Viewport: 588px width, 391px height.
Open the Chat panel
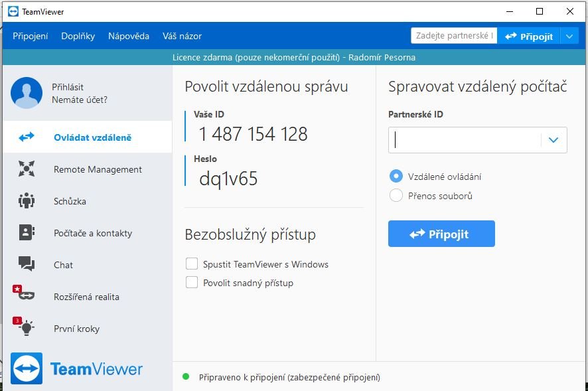pyautogui.click(x=63, y=265)
